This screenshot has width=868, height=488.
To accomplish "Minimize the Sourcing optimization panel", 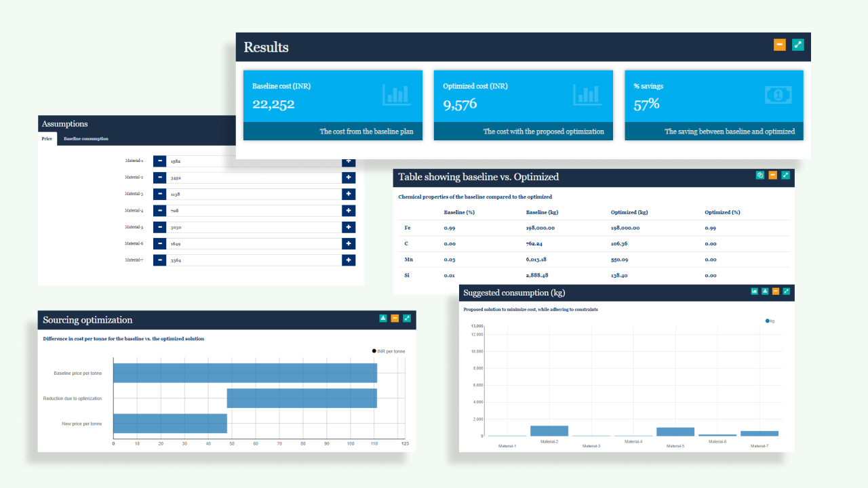I will (x=395, y=318).
